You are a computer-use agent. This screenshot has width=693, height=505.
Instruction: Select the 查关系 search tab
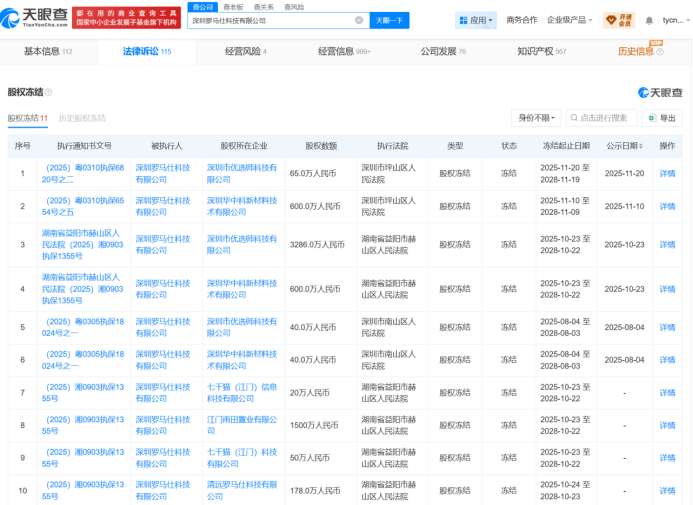tap(263, 7)
